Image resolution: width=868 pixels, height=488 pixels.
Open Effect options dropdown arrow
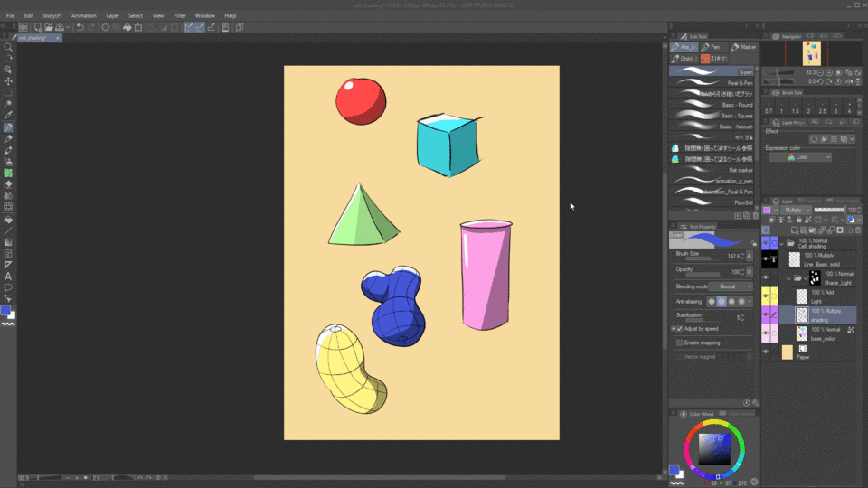852,139
